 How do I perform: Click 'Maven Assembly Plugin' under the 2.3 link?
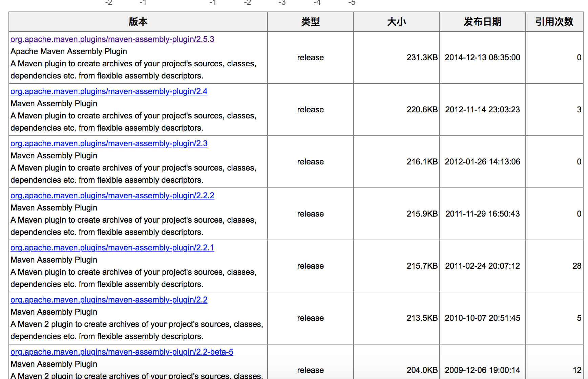click(x=54, y=156)
